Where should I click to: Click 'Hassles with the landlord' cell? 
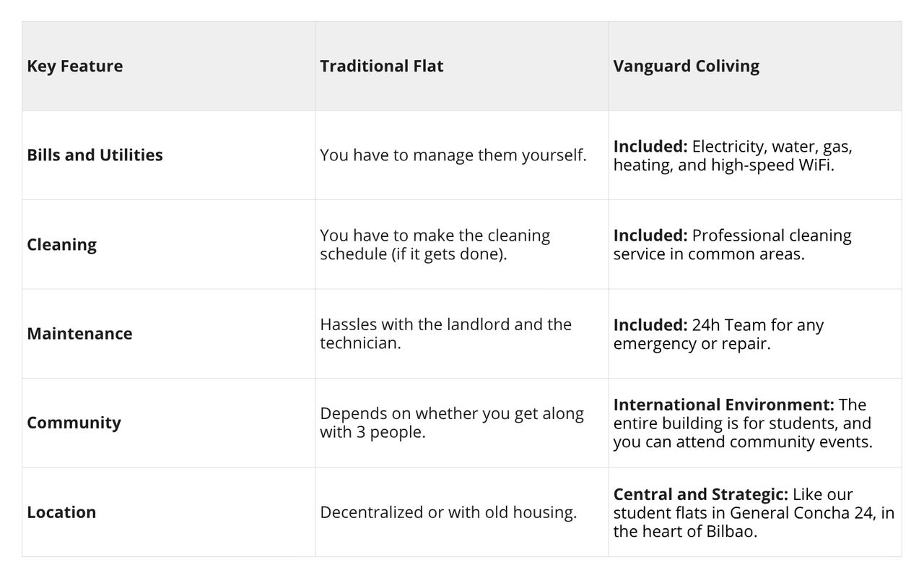(445, 333)
